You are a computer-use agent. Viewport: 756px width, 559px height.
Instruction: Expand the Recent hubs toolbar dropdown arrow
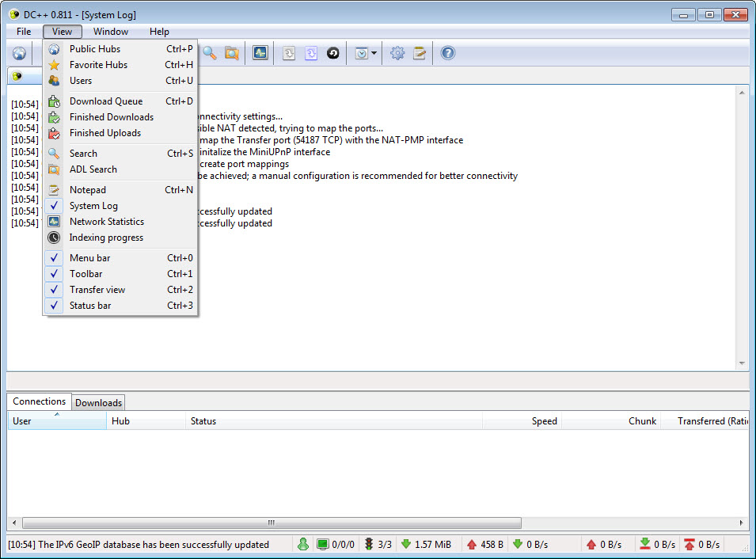click(x=374, y=53)
